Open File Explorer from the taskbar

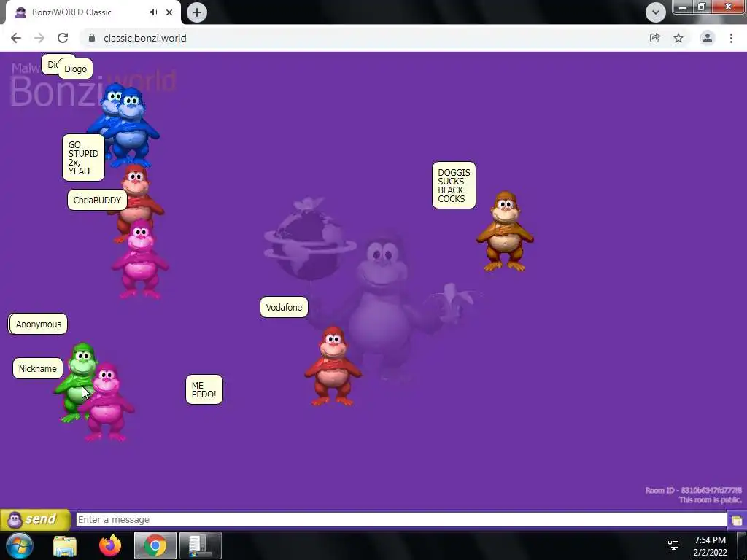pos(65,545)
